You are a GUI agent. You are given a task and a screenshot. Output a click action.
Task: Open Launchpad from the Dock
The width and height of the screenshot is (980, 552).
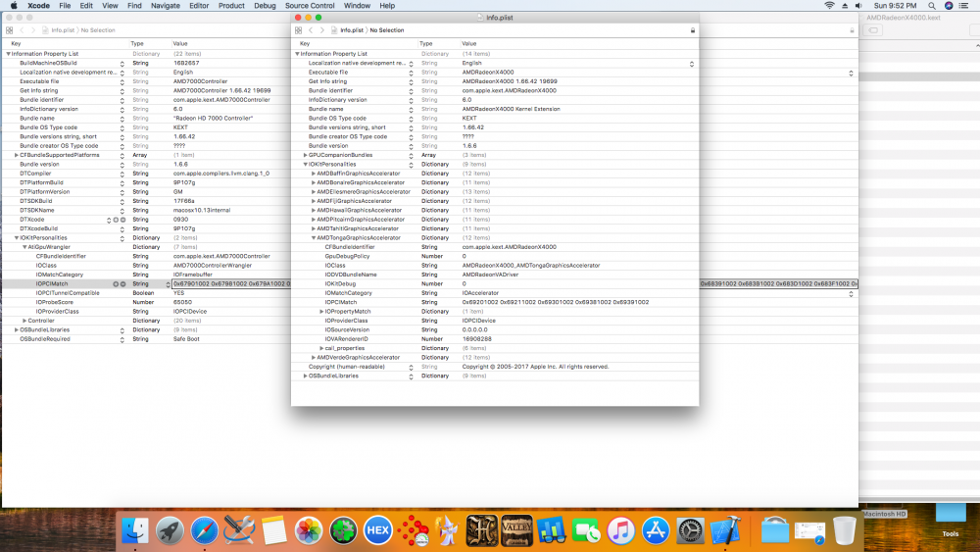click(170, 530)
